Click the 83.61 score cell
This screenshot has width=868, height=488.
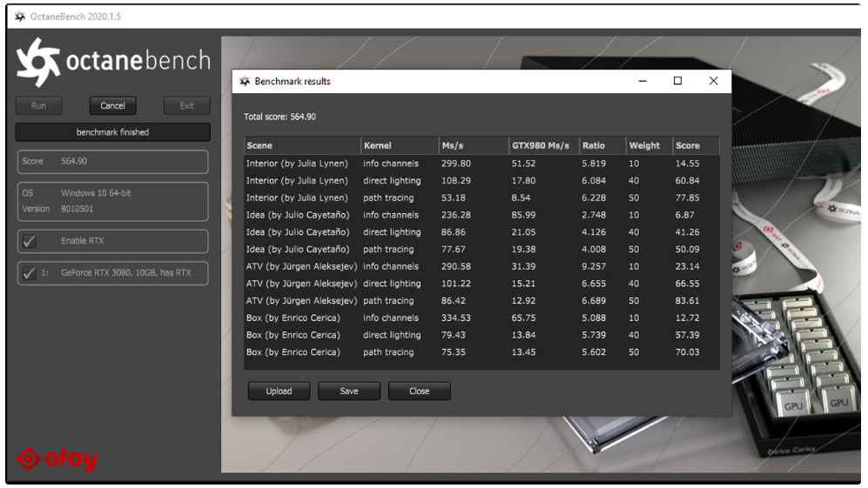click(687, 301)
